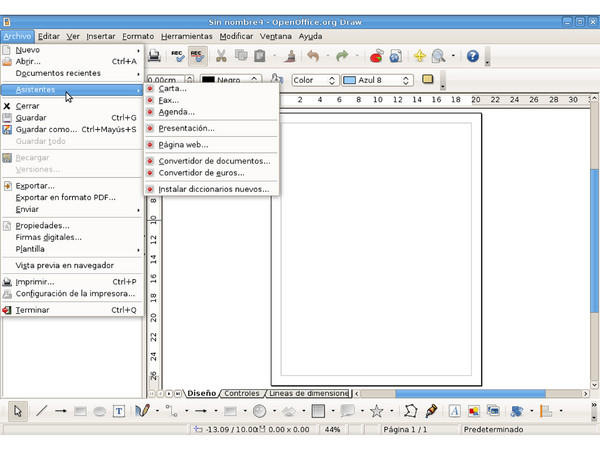Choose Presentación... wizard

[x=211, y=128]
